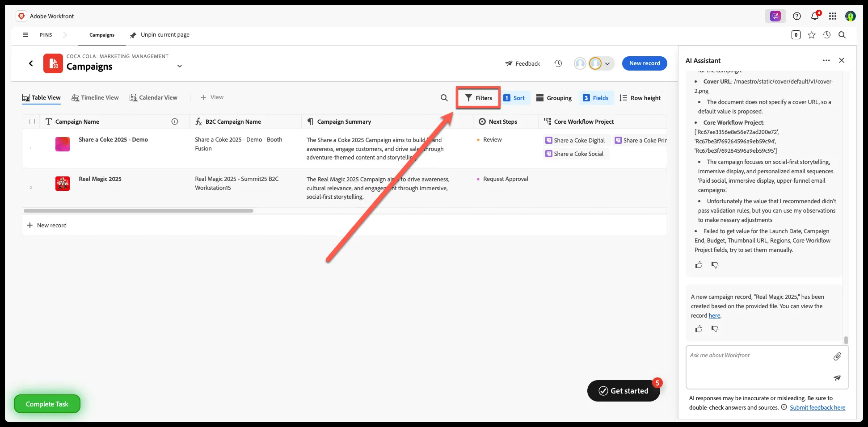Open the hamburger main menu
The height and width of the screenshot is (427, 868).
25,35
